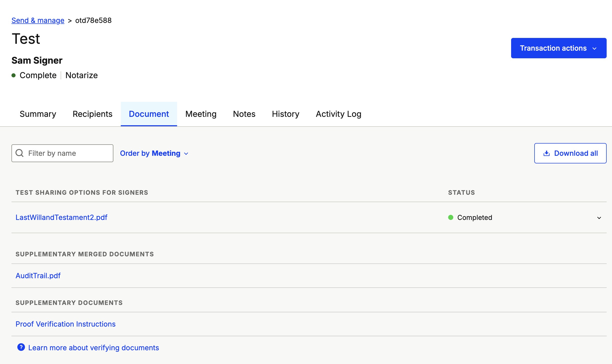
Task: Focus the Filter by name input field
Action: tap(62, 153)
